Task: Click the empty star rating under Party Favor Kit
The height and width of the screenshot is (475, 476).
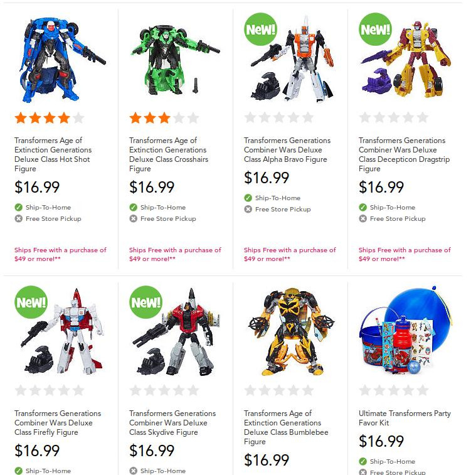Action: 393,390
